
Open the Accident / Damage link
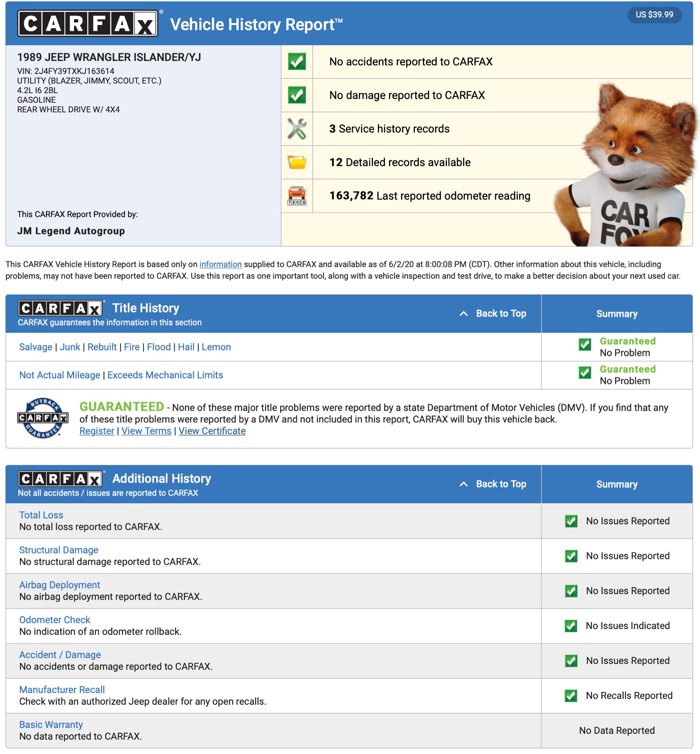[60, 655]
